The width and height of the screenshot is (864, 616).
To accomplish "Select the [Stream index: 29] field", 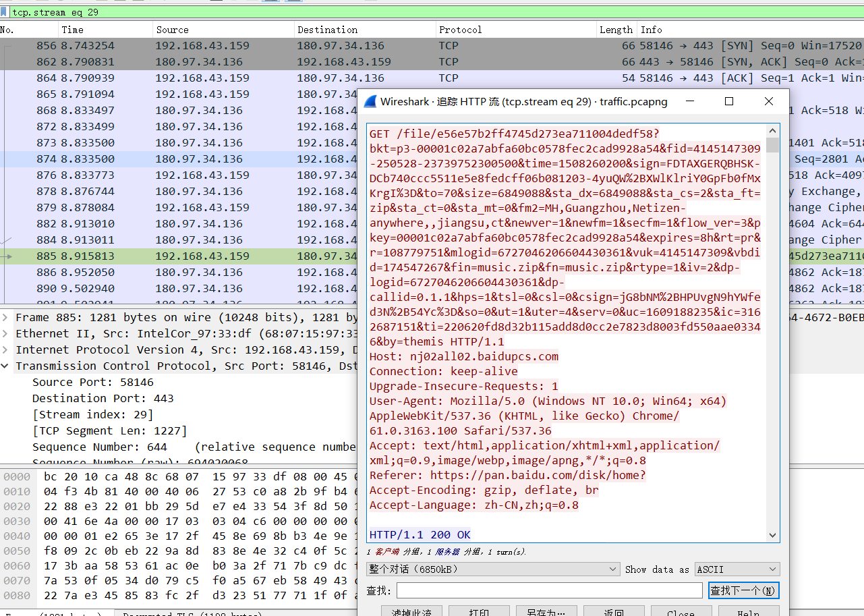I will point(93,414).
